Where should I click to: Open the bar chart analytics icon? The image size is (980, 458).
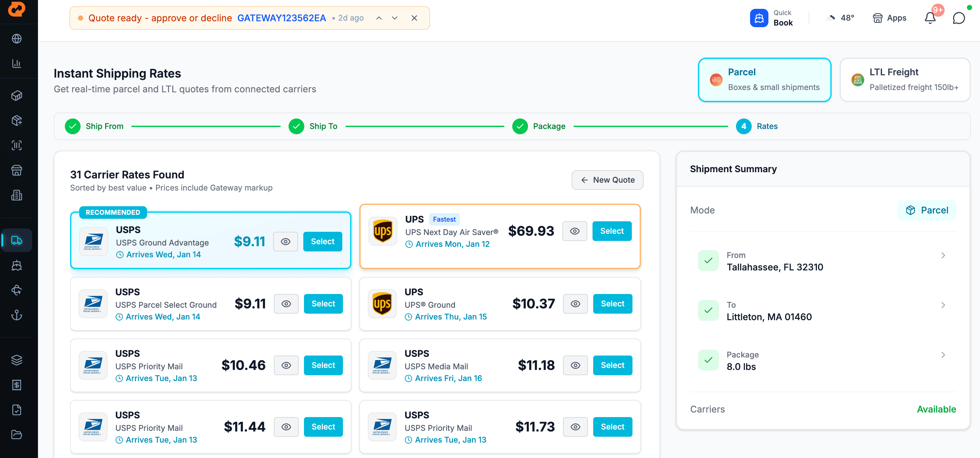[16, 63]
